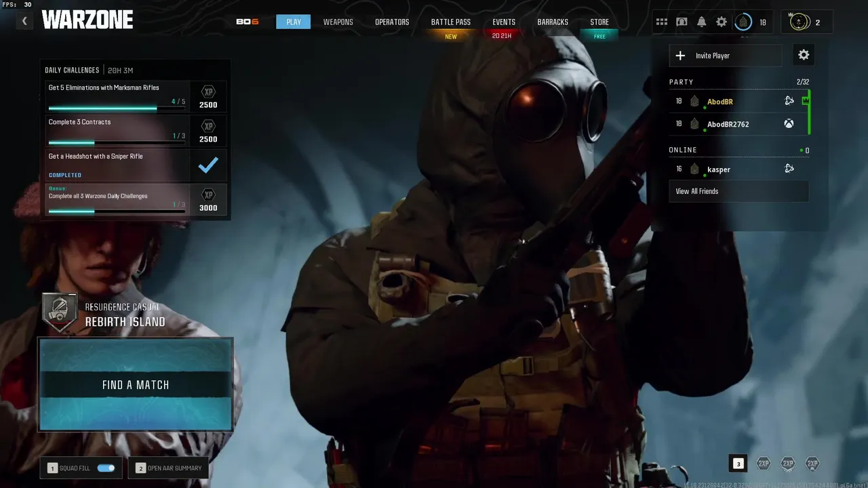Screen dimensions: 868x488
Task: Click the first 2XP token icon
Action: coord(764,464)
